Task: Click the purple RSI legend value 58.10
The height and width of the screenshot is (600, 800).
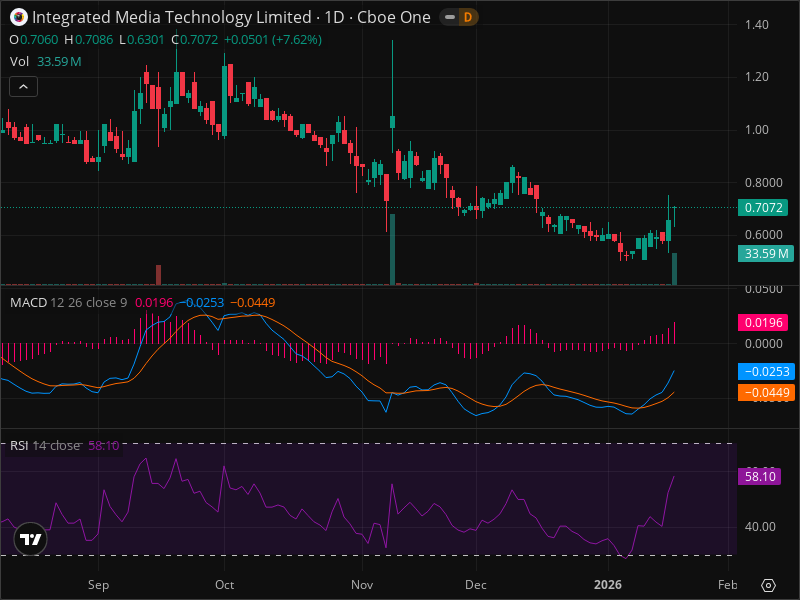Action: 104,445
